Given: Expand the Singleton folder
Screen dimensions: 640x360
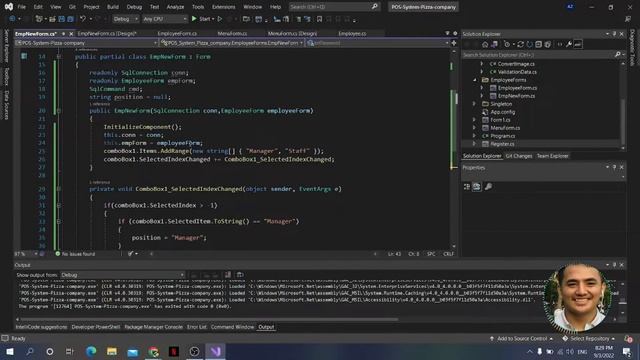Looking at the screenshot, I should (475, 104).
